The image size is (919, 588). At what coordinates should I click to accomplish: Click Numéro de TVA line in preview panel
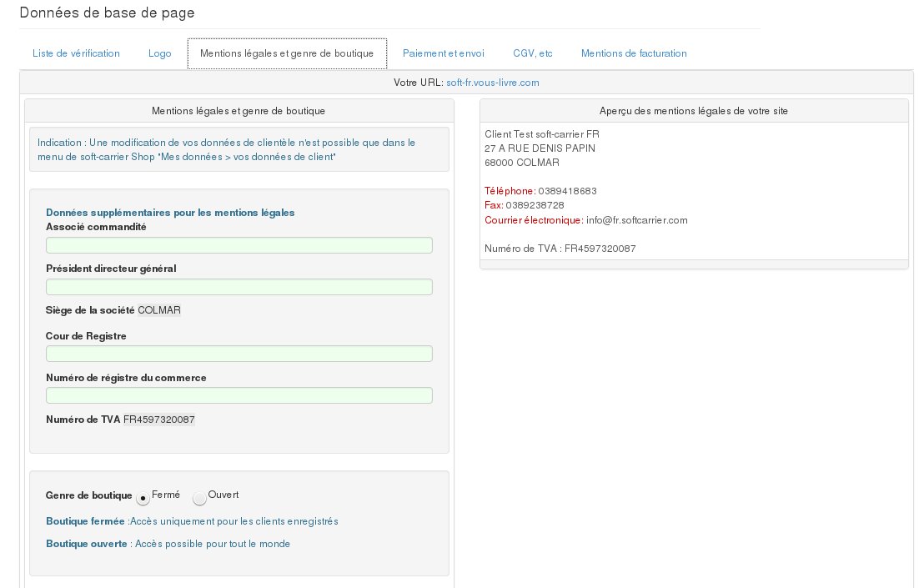pos(560,249)
